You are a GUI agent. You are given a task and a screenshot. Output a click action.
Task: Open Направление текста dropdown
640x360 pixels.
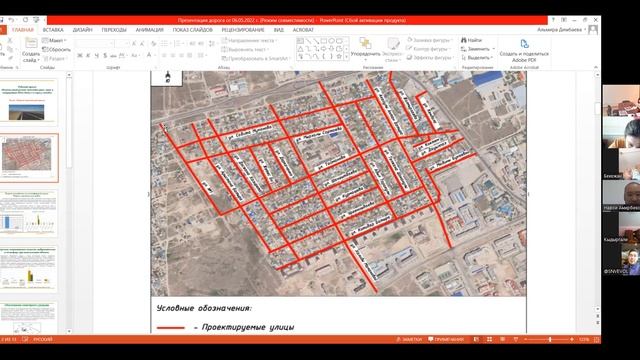[250, 40]
